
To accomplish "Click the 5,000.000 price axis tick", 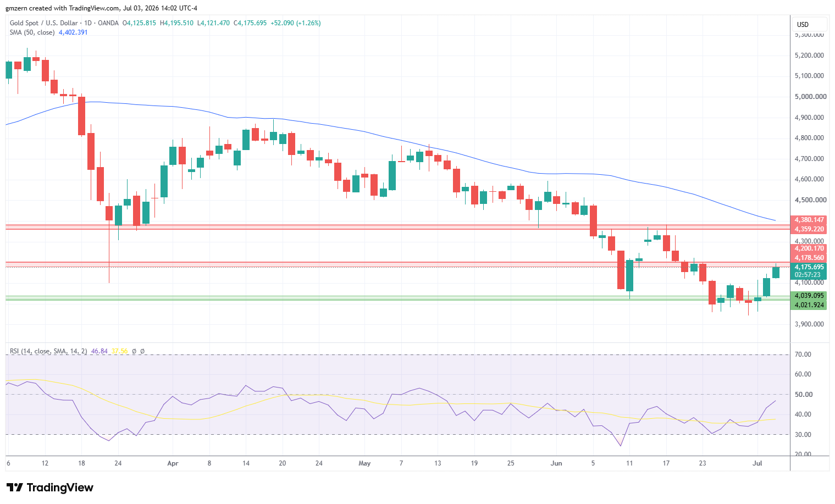I will [810, 97].
